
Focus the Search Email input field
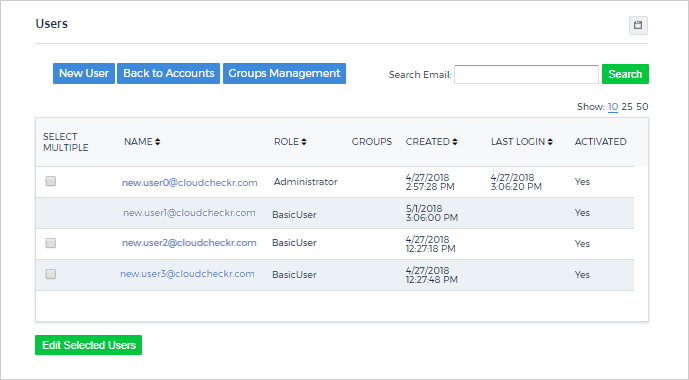tap(526, 74)
